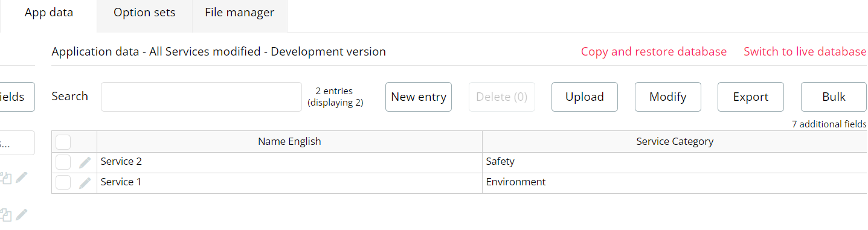Copy the lower database view in the left sidebar

(6, 214)
